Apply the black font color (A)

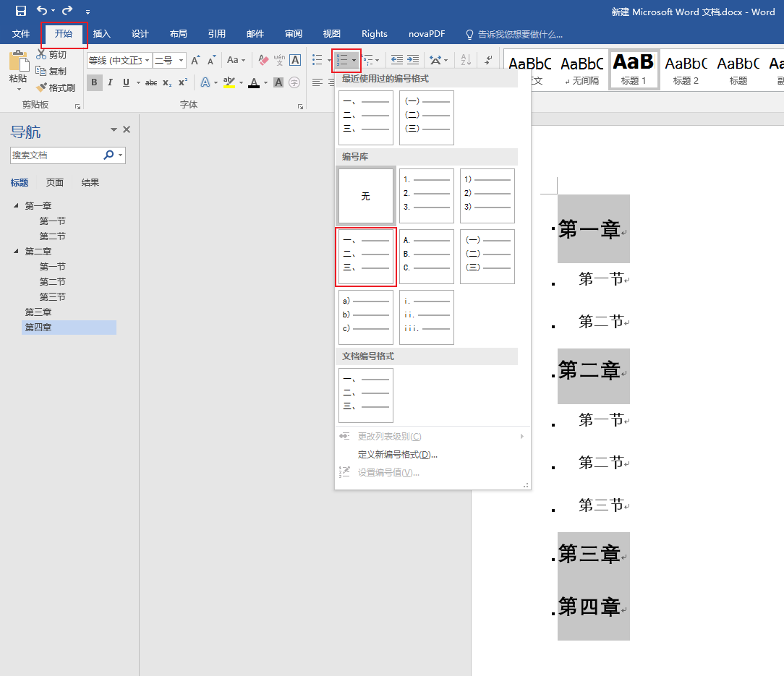(254, 82)
